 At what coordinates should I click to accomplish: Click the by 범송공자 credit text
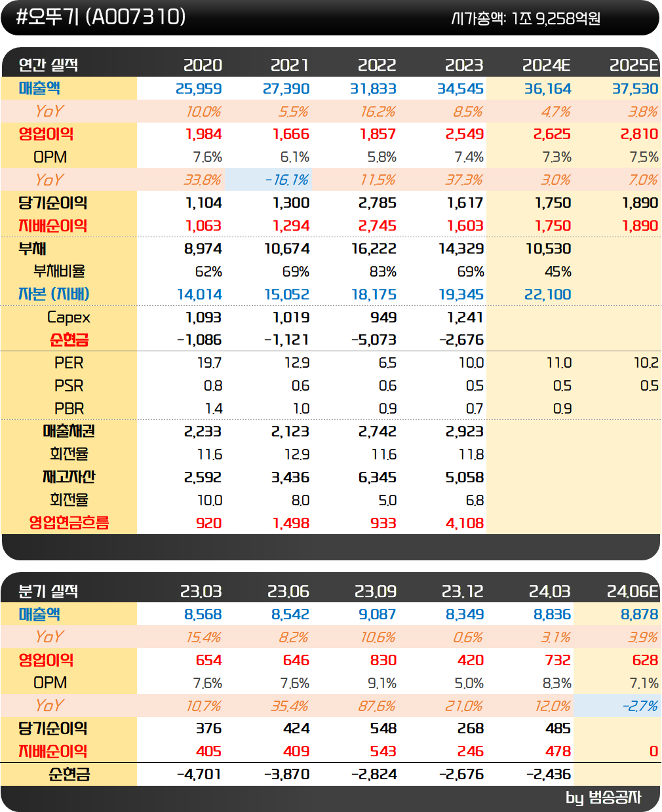coord(603,798)
